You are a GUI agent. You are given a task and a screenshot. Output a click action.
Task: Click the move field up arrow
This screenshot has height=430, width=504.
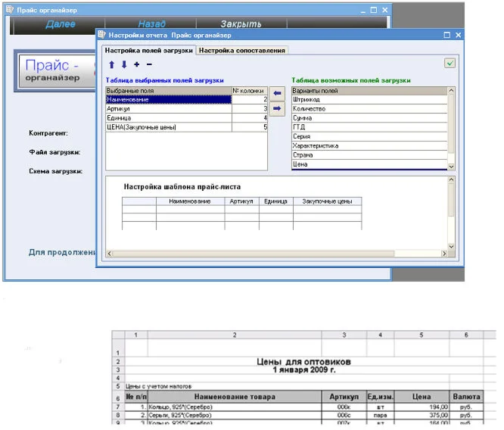tap(112, 64)
